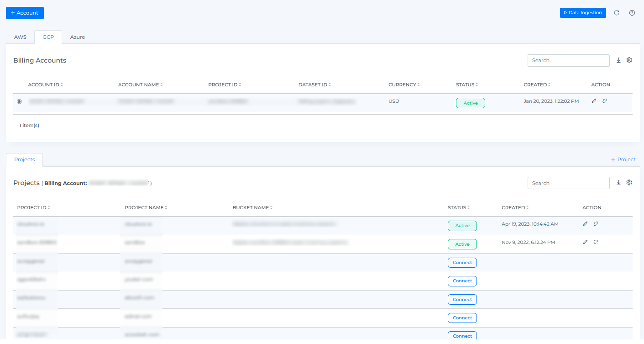Viewport: 644px width, 344px height.
Task: Download the Projects table list
Action: click(618, 183)
